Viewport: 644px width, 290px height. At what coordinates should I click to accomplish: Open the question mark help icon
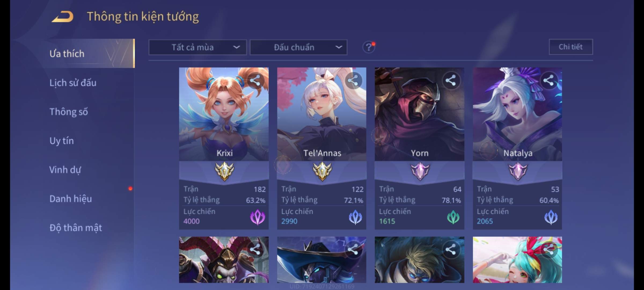369,48
